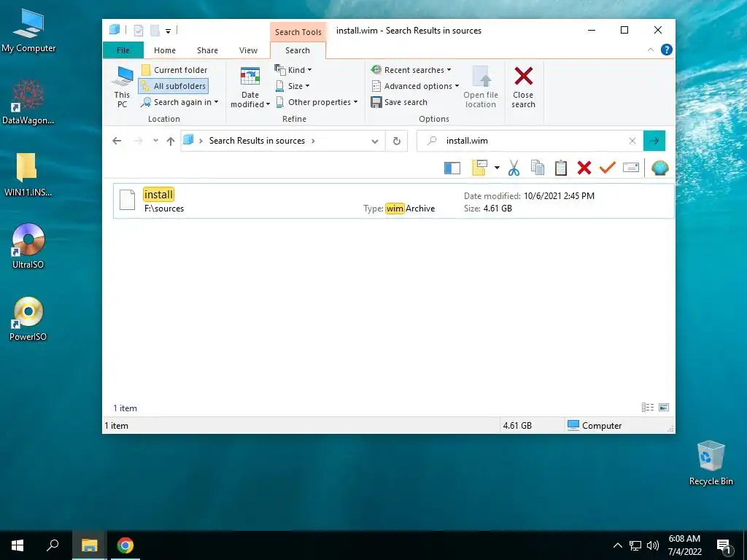Image resolution: width=747 pixels, height=560 pixels.
Task: Launch PowerISO from the desktop
Action: pos(28,319)
